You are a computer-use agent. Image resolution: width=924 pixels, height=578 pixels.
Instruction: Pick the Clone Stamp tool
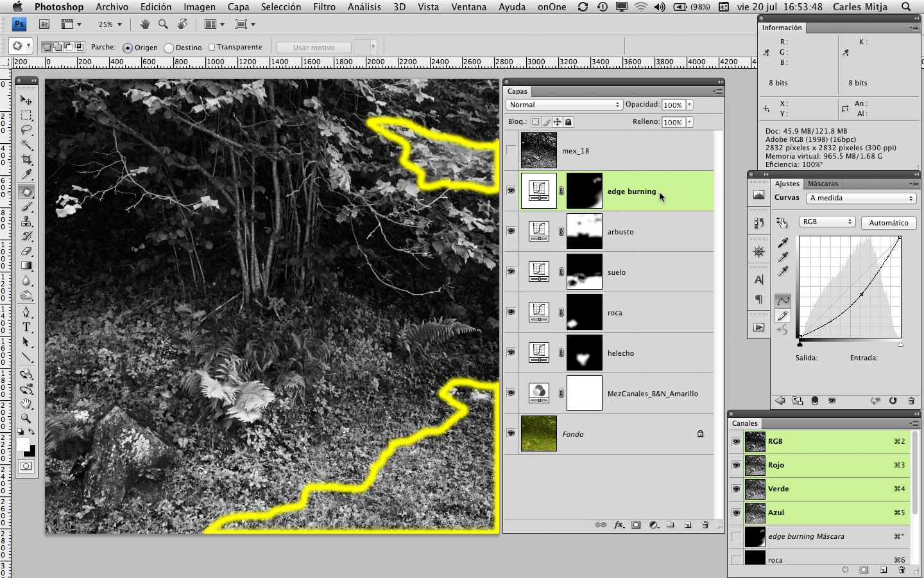point(26,222)
